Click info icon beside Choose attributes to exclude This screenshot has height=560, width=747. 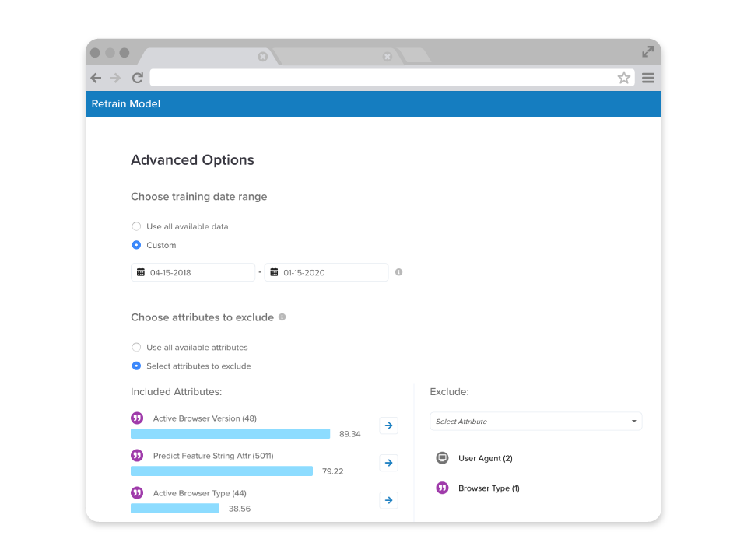pyautogui.click(x=282, y=317)
